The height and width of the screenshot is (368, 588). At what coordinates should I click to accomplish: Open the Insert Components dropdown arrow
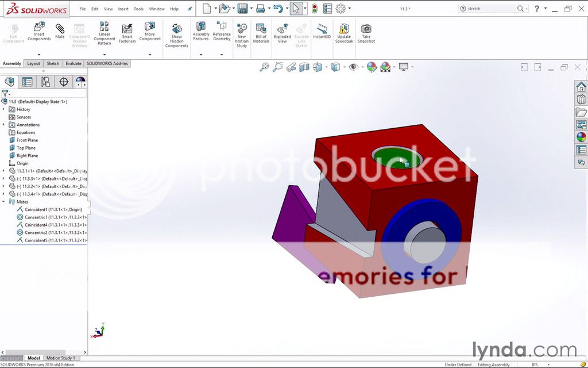[x=39, y=55]
